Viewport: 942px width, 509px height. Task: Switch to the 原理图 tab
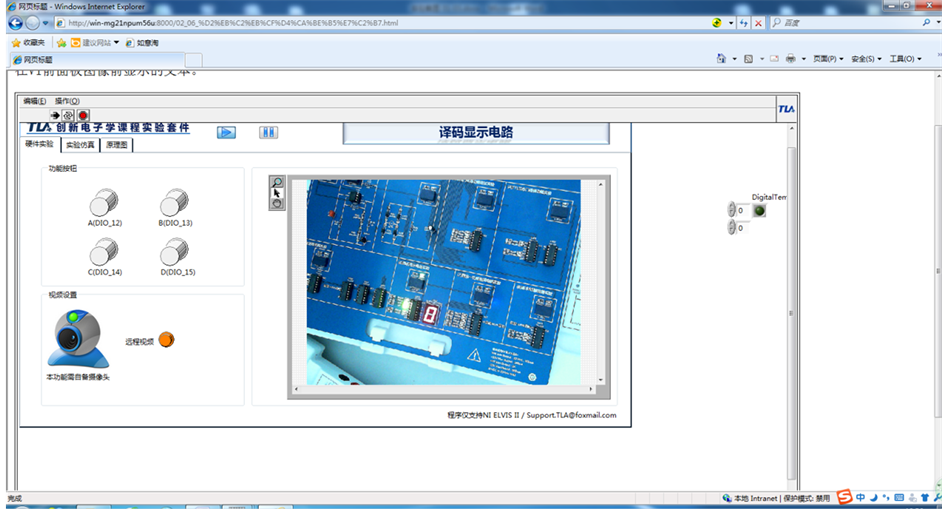(117, 145)
